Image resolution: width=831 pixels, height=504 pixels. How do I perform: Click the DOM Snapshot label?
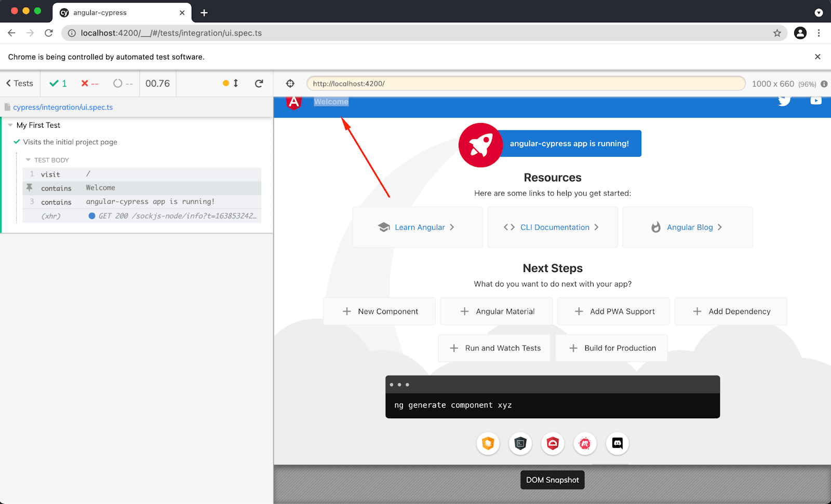[x=553, y=480]
